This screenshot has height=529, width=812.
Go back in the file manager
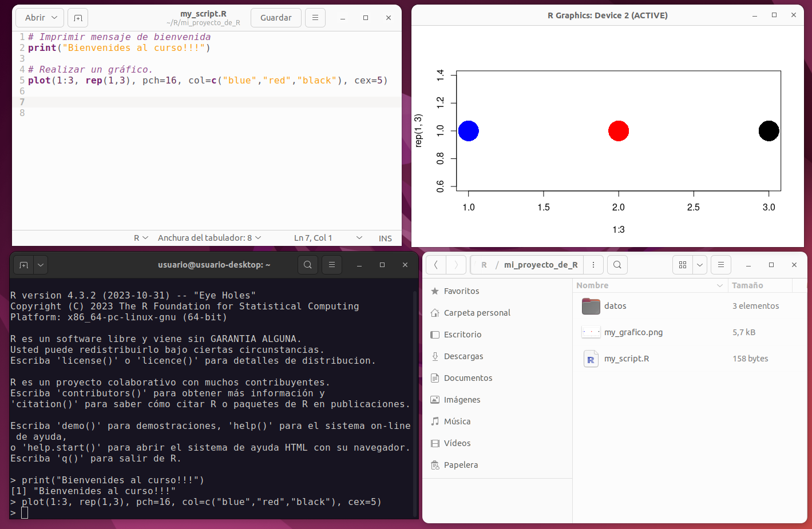436,265
